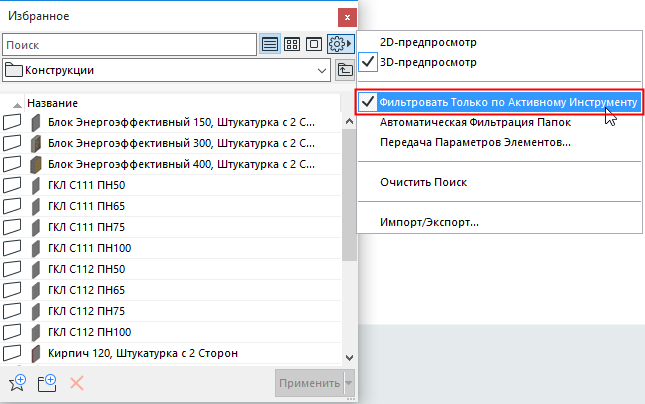Select ГКЛ С112 ПН65 favorite
645x404 pixels.
click(x=86, y=290)
